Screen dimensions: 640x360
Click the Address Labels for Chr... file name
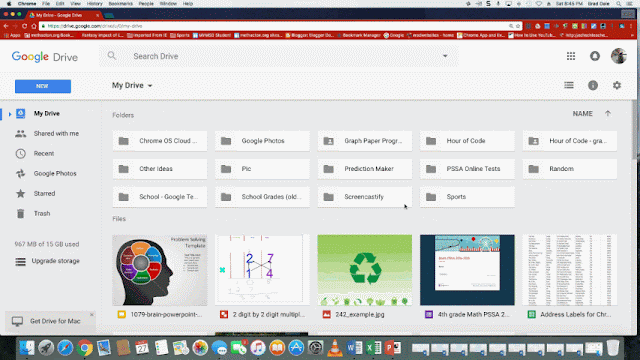click(x=576, y=315)
